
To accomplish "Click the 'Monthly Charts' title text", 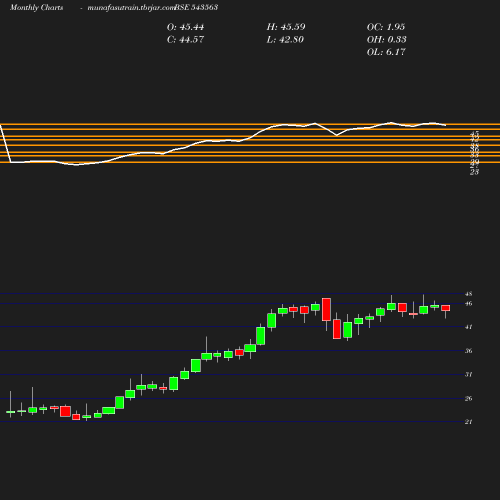I will 37,7.
